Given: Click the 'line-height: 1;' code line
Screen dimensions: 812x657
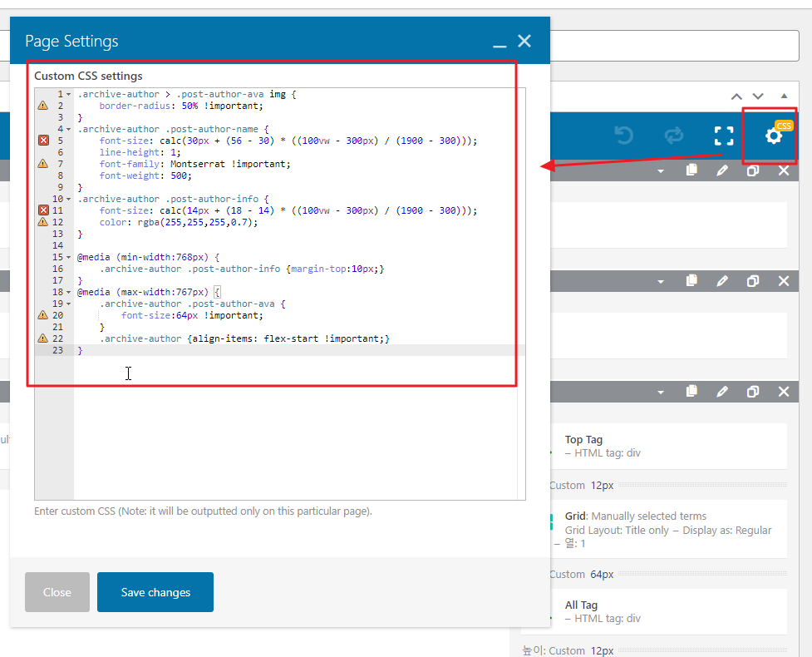Looking at the screenshot, I should (140, 152).
